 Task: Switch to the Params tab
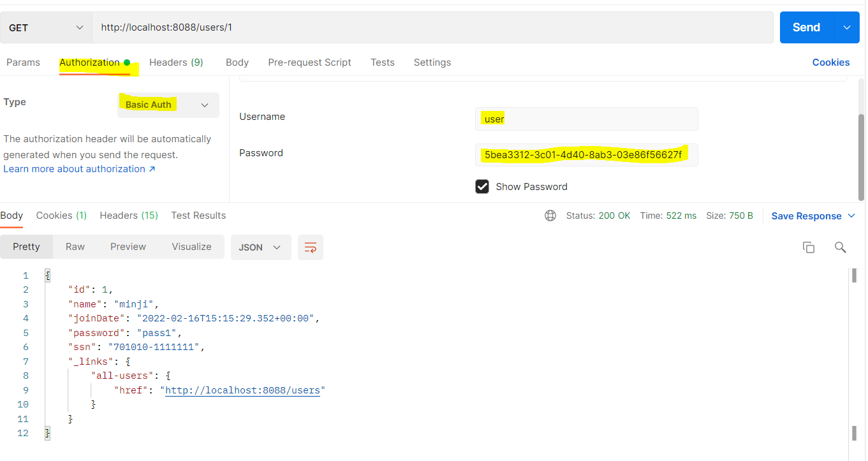tap(23, 62)
